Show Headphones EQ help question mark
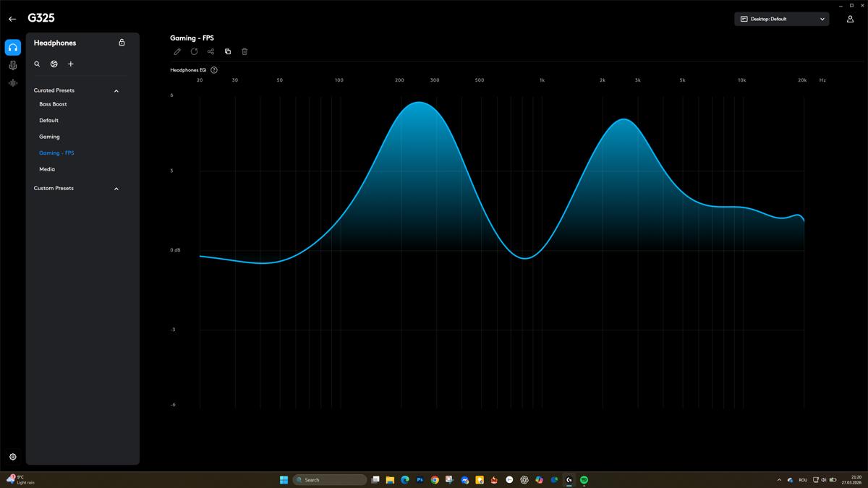Viewport: 868px width, 488px height. [x=214, y=70]
